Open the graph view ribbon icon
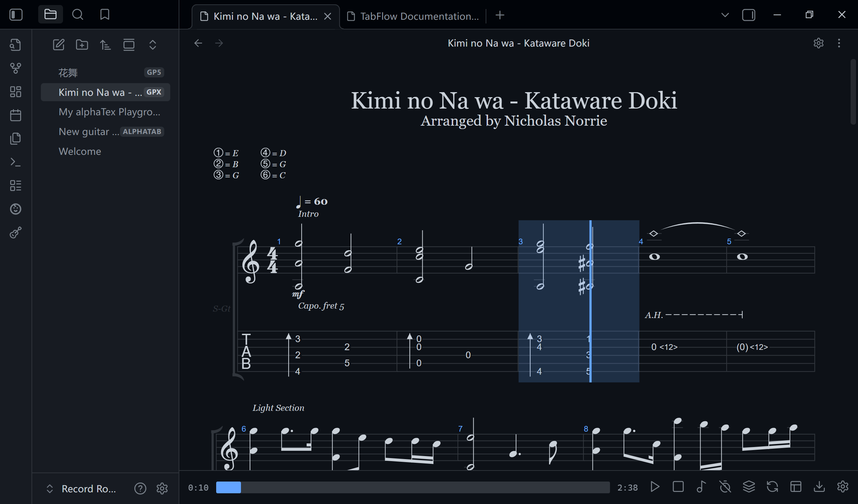Viewport: 858px width, 504px height. click(16, 68)
